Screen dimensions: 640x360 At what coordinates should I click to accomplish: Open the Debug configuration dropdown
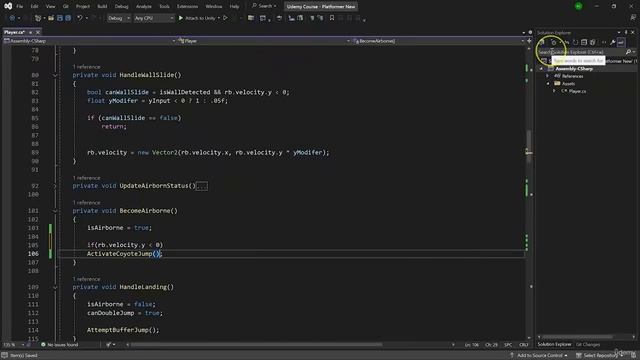[x=119, y=18]
